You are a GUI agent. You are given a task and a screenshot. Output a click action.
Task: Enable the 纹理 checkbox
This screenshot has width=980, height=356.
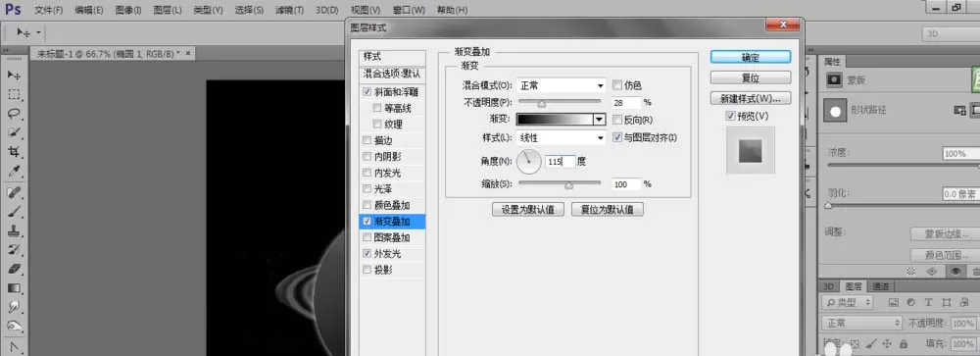[377, 124]
